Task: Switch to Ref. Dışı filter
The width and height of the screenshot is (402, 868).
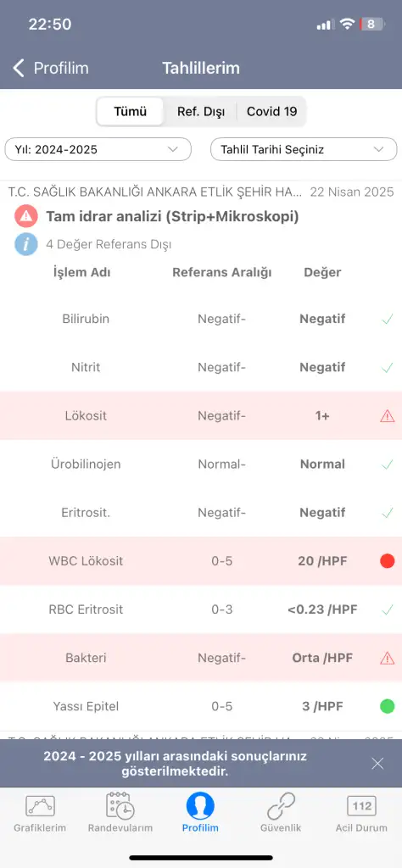Action: pyautogui.click(x=200, y=111)
